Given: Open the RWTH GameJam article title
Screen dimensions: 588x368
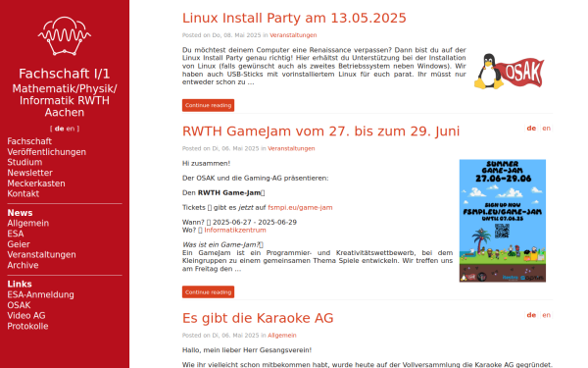Looking at the screenshot, I should [x=320, y=131].
